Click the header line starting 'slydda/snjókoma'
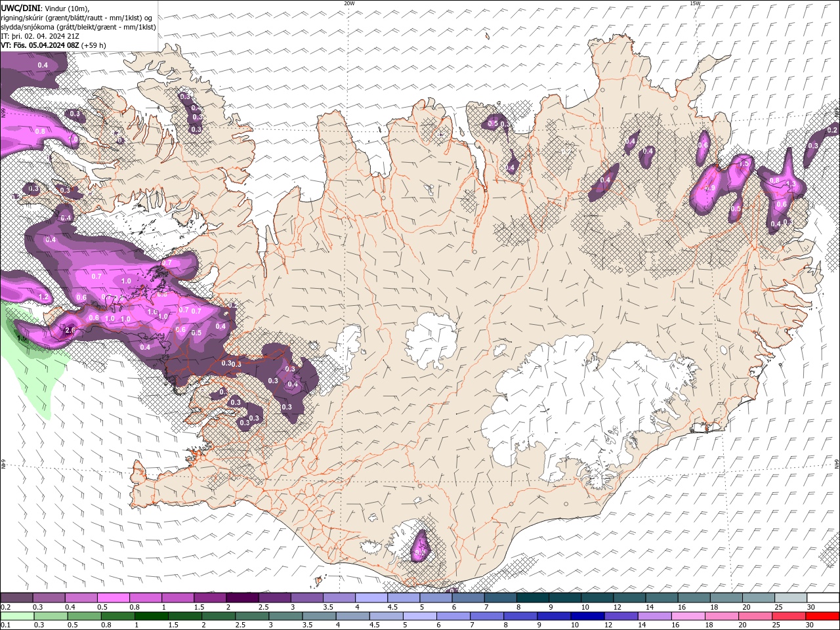This screenshot has width=840, height=630. point(79,27)
